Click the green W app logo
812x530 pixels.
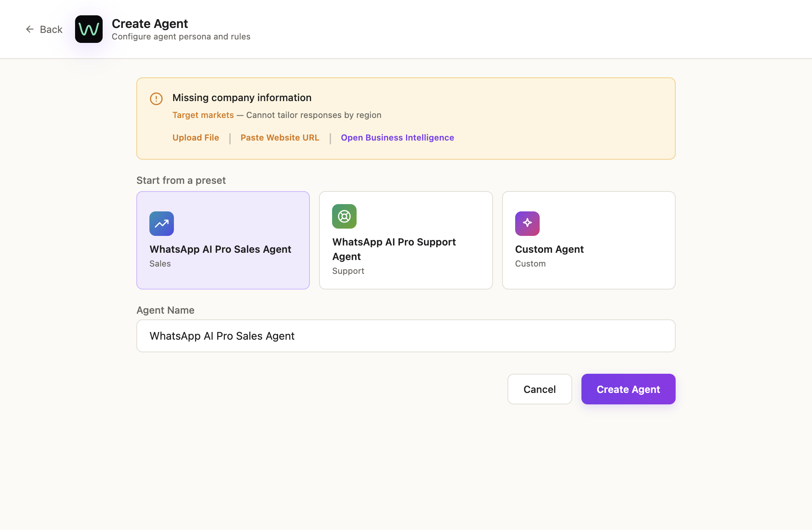(89, 29)
